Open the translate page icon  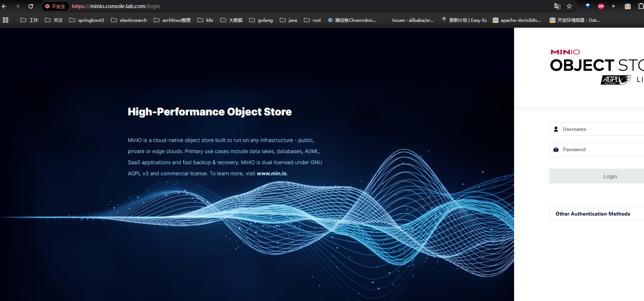pos(557,6)
